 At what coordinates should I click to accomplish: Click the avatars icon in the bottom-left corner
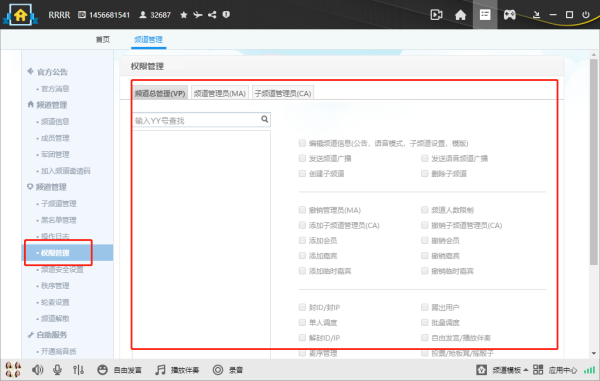(13, 370)
